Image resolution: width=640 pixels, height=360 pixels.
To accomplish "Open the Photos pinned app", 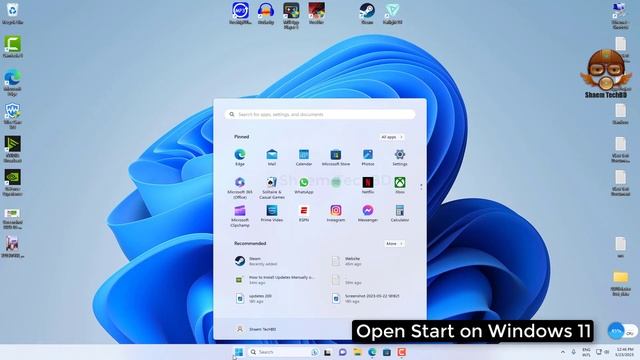I will tap(368, 157).
